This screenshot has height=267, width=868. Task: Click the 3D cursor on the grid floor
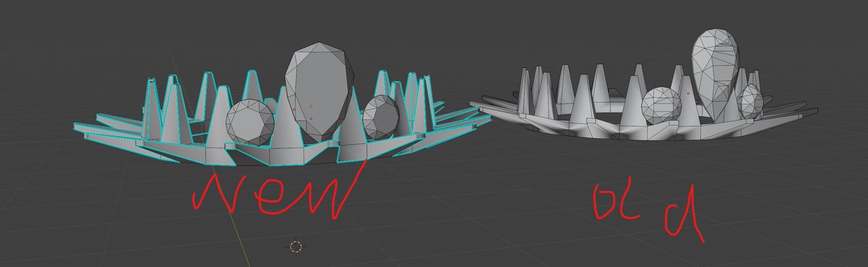296,247
